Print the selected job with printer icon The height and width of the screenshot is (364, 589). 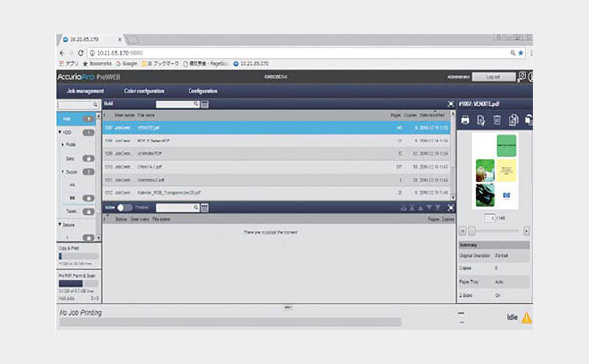(465, 120)
